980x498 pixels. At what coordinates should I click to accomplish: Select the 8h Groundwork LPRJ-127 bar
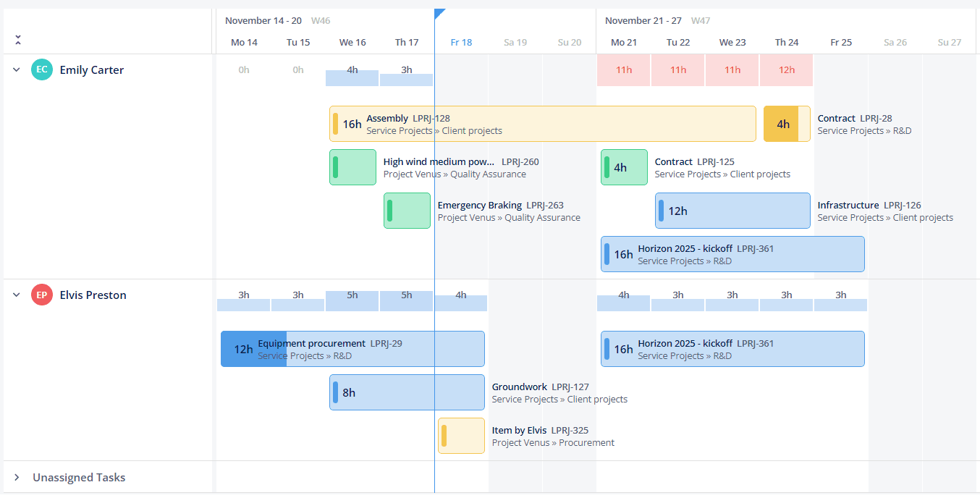(407, 392)
